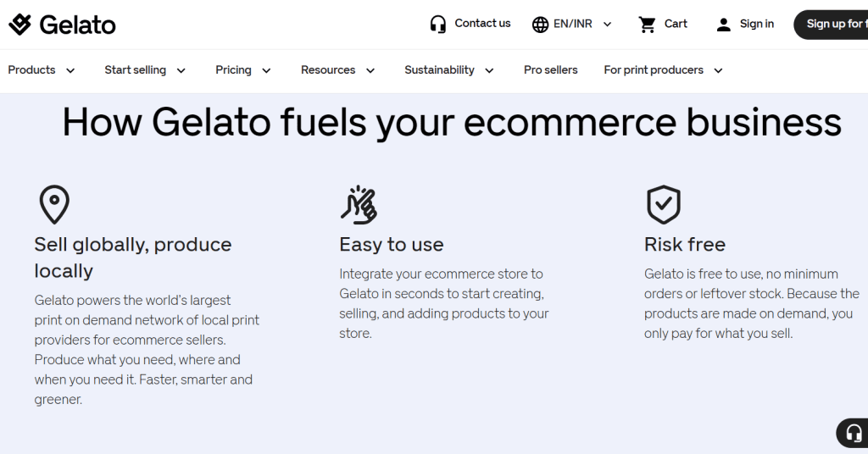Open the EN/INR language currency selector
868x454 pixels.
pyautogui.click(x=572, y=25)
